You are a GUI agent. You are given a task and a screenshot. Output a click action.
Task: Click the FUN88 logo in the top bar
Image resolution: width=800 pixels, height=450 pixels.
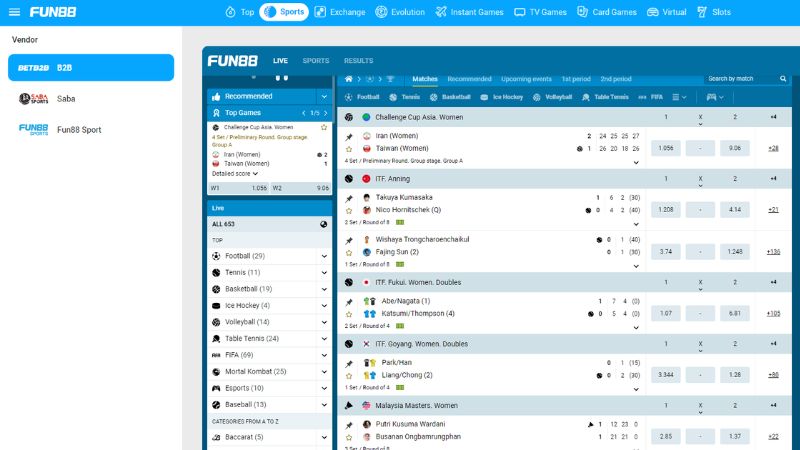click(53, 12)
